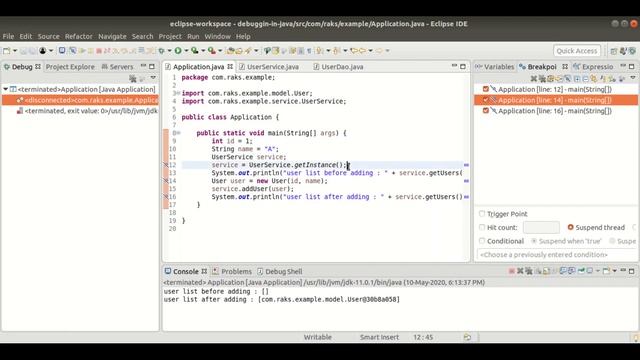The image size is (640, 360).
Task: Click the Debug bug toolbar icon
Action: [162, 51]
